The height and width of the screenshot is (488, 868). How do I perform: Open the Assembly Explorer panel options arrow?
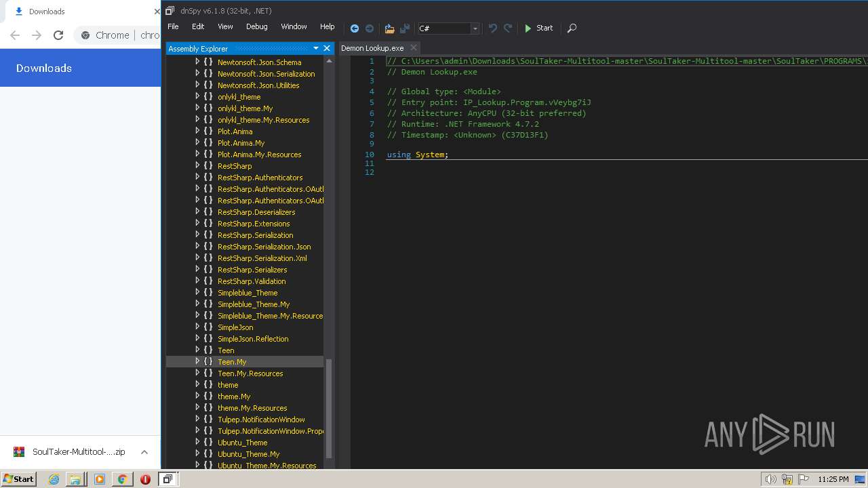tap(315, 48)
